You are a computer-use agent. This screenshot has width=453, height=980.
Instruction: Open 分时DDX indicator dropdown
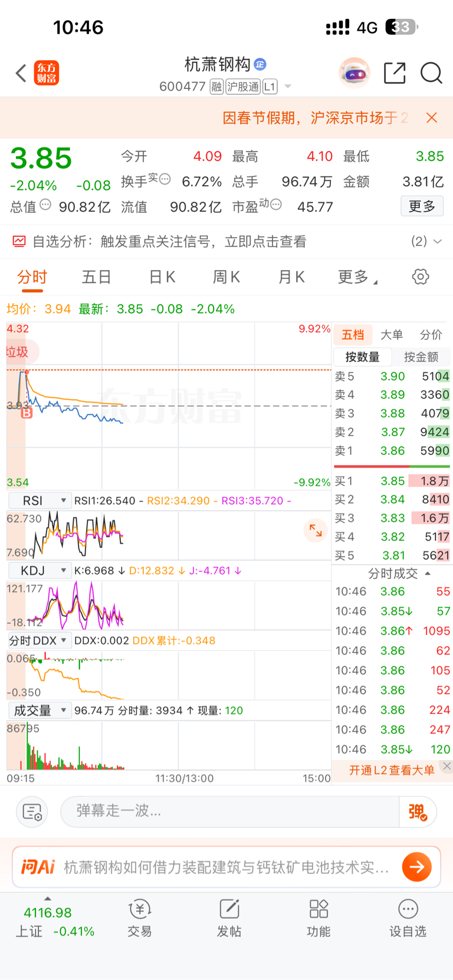39,640
